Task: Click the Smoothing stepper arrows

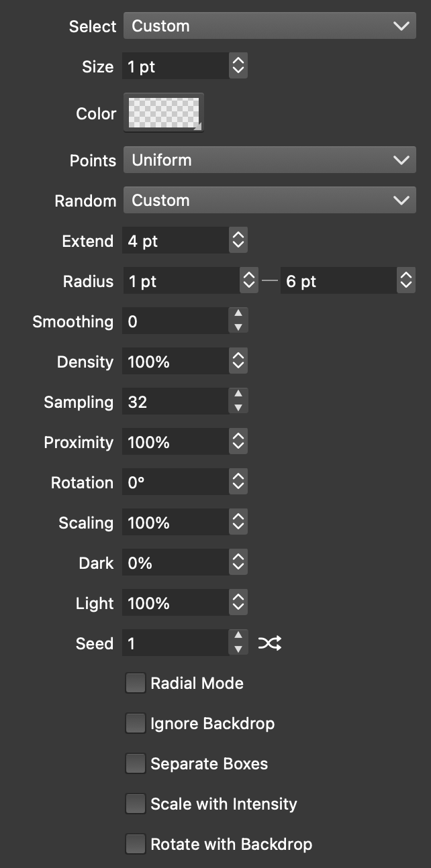Action: coord(238,321)
